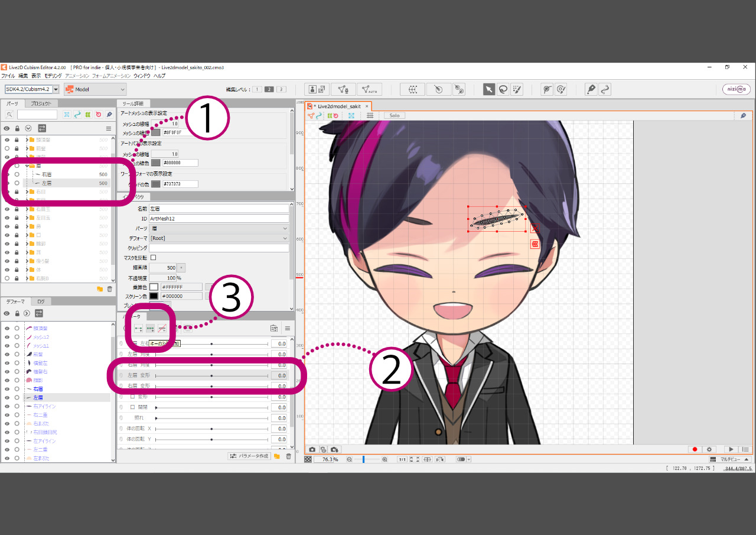
Task: Create a warp deformer
Action: coord(413,89)
